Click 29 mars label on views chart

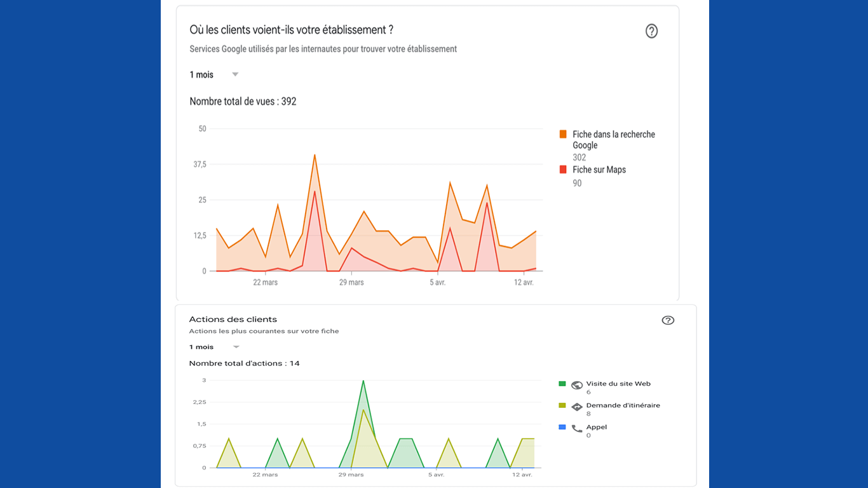coord(351,282)
